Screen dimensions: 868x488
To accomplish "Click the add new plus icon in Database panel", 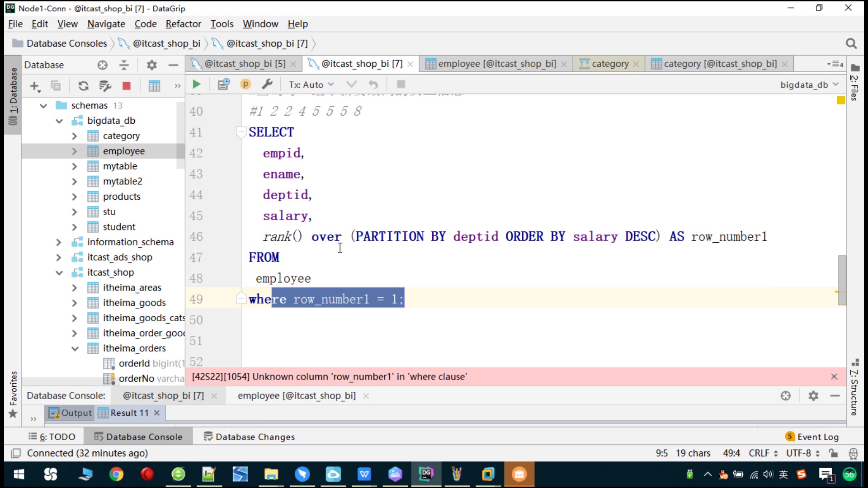I will click(35, 86).
